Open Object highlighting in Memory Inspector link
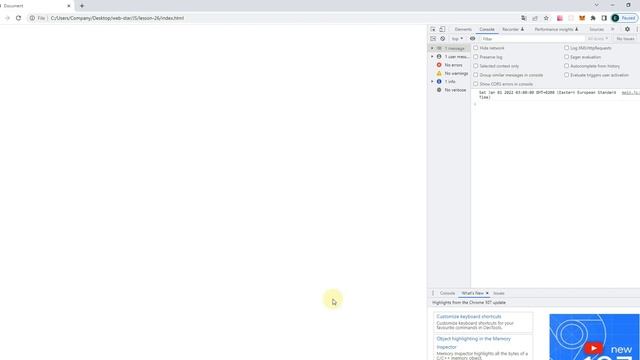This screenshot has height=360, width=640. click(473, 343)
